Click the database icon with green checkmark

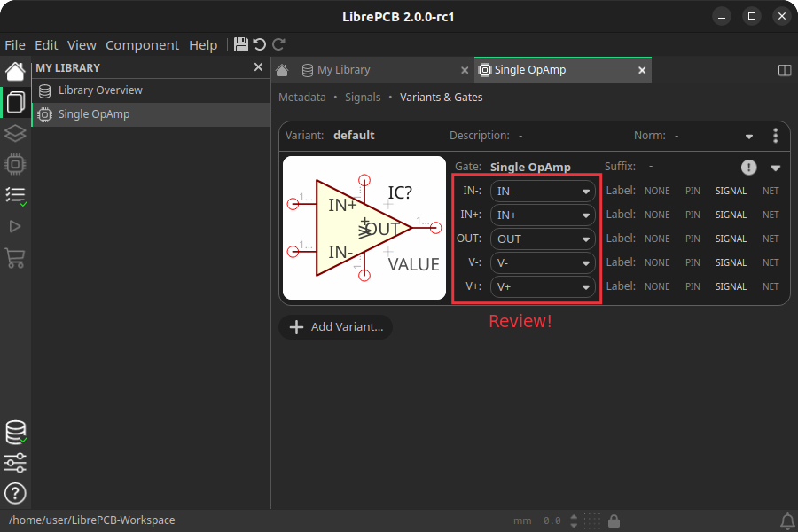pyautogui.click(x=14, y=433)
